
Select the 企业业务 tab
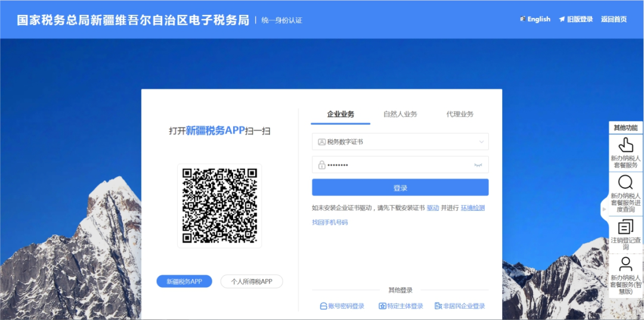[340, 114]
